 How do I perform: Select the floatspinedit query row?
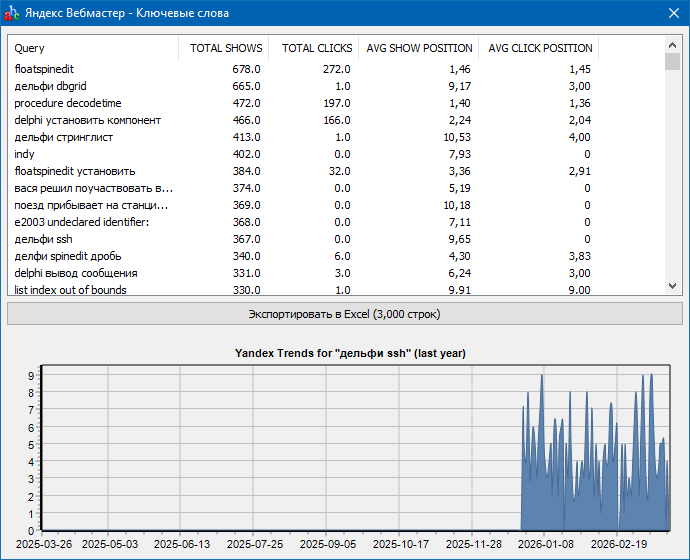pyautogui.click(x=45, y=69)
